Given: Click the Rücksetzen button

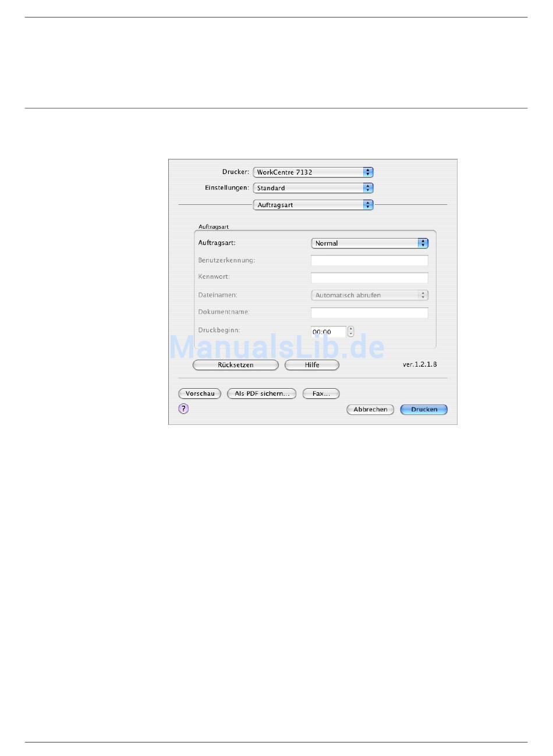Looking at the screenshot, I should tap(236, 365).
